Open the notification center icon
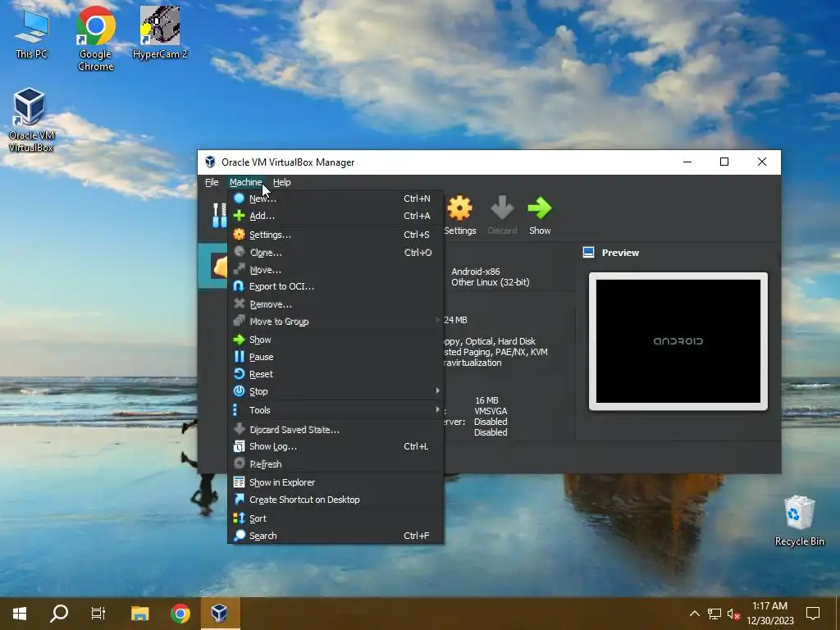 (813, 614)
